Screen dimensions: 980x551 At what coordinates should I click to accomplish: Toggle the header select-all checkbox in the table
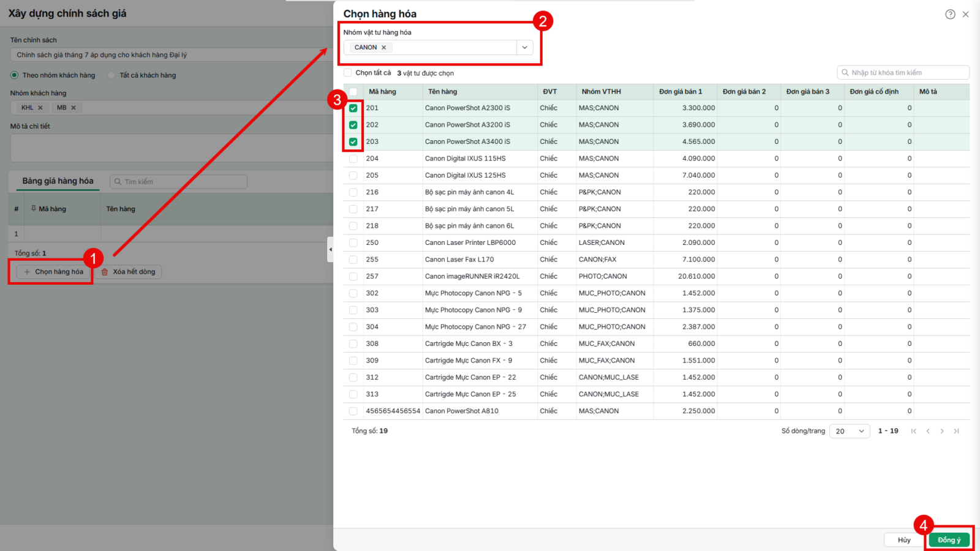353,92
